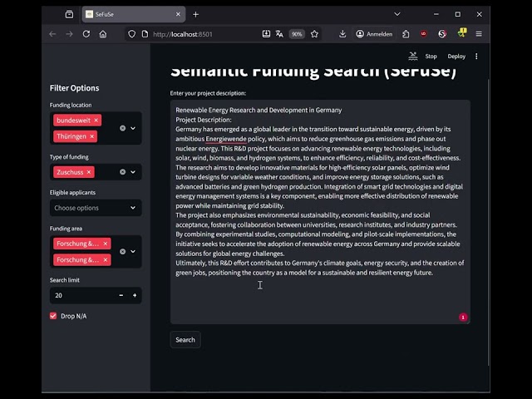Click the browser Back arrow

tap(52, 34)
